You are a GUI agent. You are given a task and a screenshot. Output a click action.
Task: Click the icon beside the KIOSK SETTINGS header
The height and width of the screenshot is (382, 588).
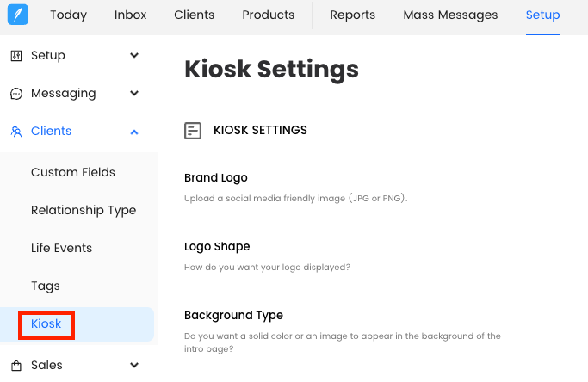(x=193, y=131)
